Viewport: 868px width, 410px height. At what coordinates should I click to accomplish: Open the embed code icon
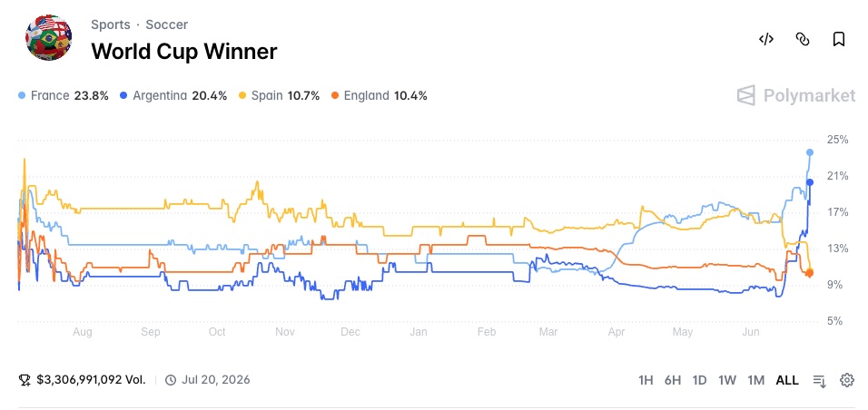(765, 39)
